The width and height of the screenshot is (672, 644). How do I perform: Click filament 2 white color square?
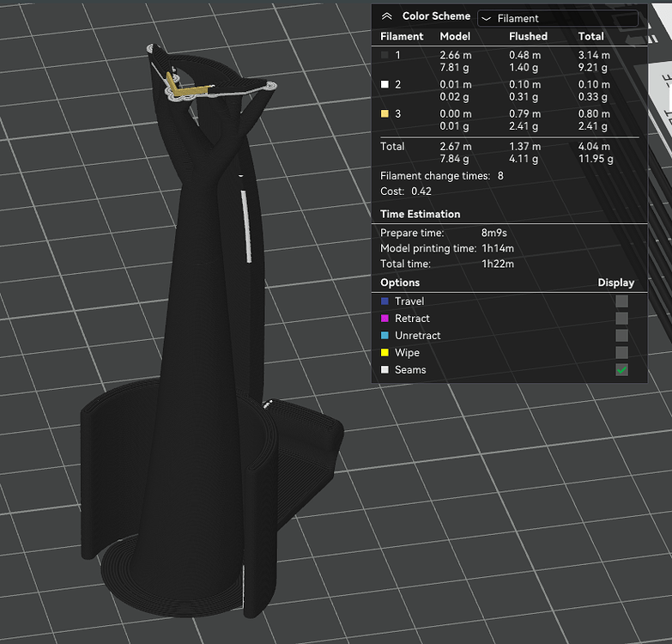tap(384, 85)
